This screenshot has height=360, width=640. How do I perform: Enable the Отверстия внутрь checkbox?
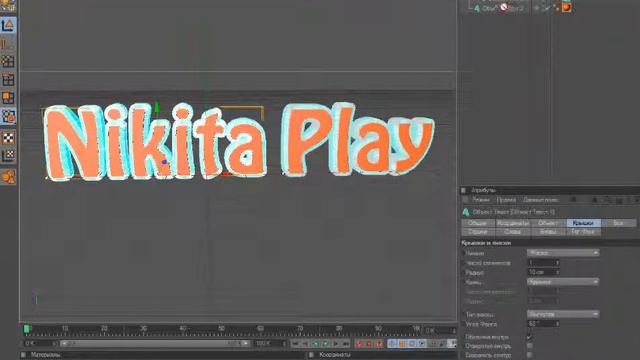pos(529,346)
